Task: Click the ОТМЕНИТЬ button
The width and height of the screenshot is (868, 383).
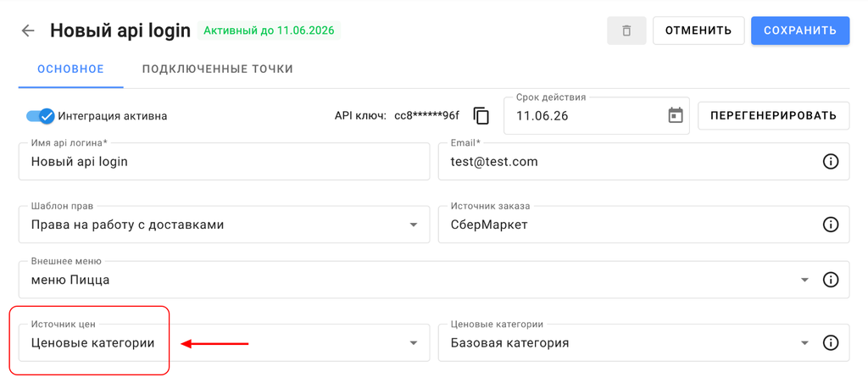Action: click(698, 31)
